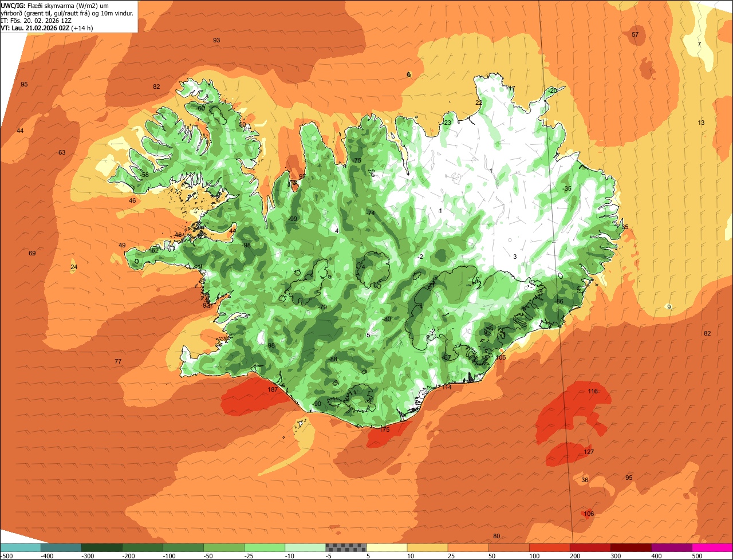Click the map value 105 on the southeast coast
Screen dimensions: 733x560
tap(501, 357)
